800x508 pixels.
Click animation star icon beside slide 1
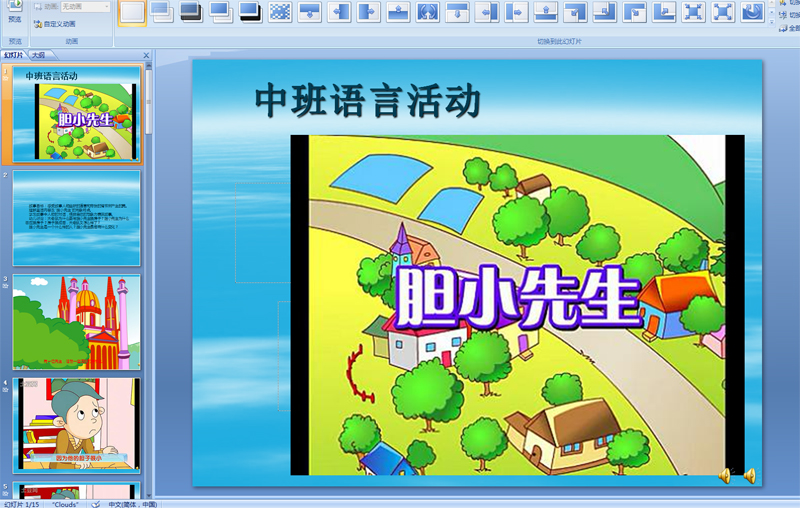pos(6,79)
